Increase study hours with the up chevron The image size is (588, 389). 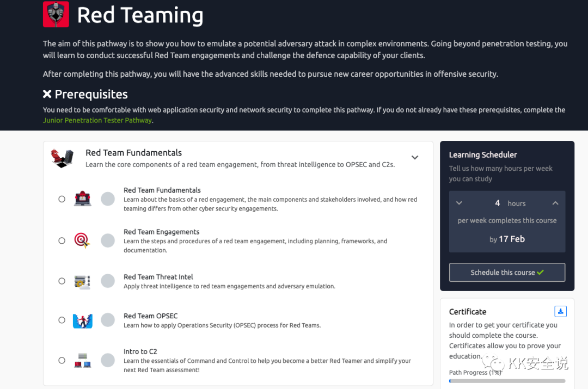click(x=555, y=203)
